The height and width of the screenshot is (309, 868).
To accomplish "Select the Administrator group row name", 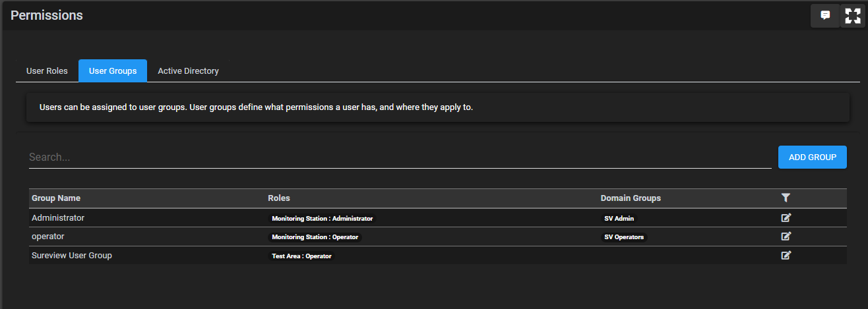I will 58,217.
